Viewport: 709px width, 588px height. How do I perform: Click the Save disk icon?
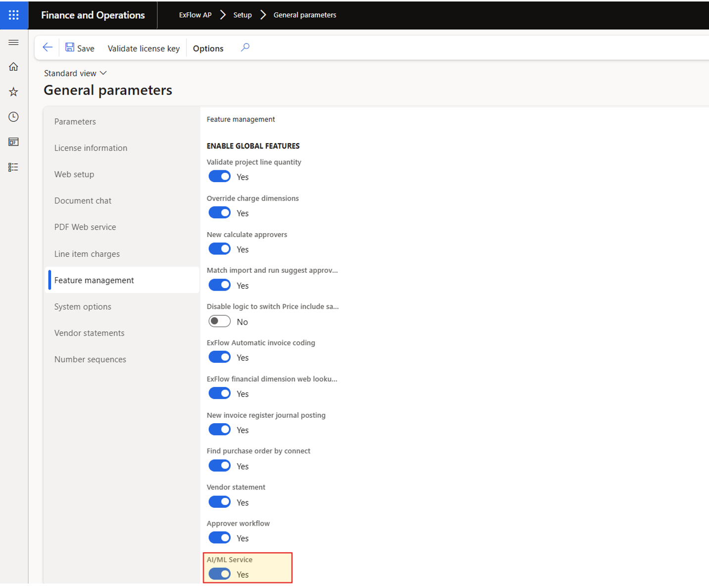[x=70, y=48]
